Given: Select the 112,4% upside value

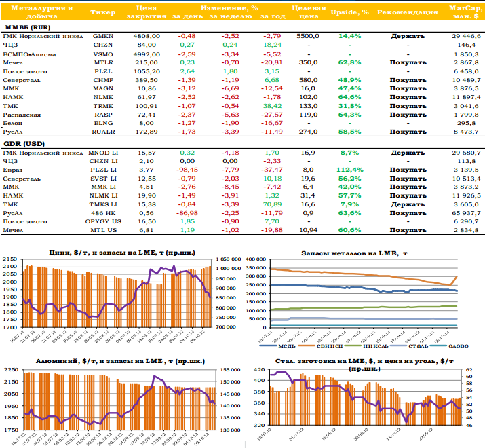Looking at the screenshot, I should click(350, 170).
